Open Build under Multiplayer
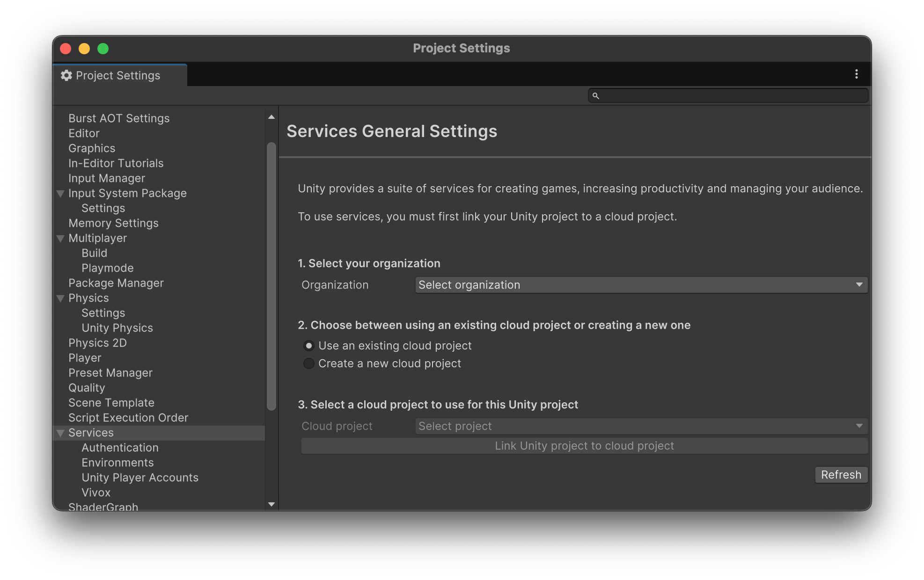The height and width of the screenshot is (580, 924). [x=95, y=253]
